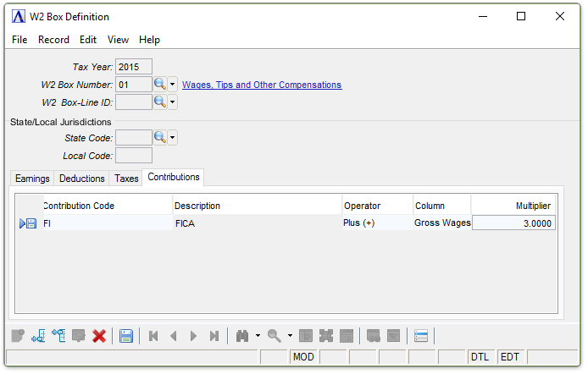Click the binoculars find icon
588x374 pixels.
point(243,336)
